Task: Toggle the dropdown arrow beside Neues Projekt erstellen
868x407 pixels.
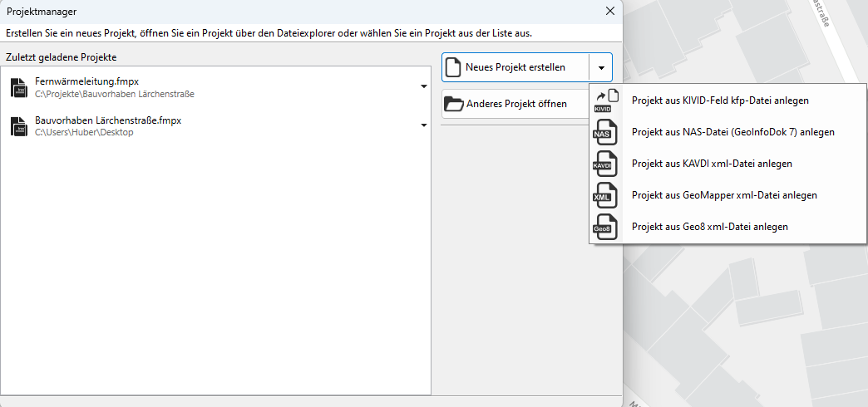Action: pyautogui.click(x=600, y=68)
